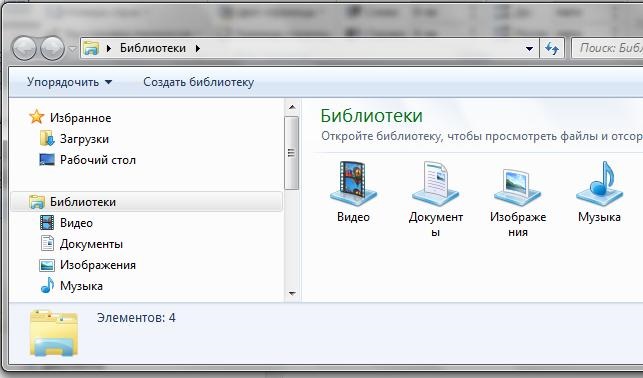
Task: Click the Избранное star icon
Action: coord(36,117)
